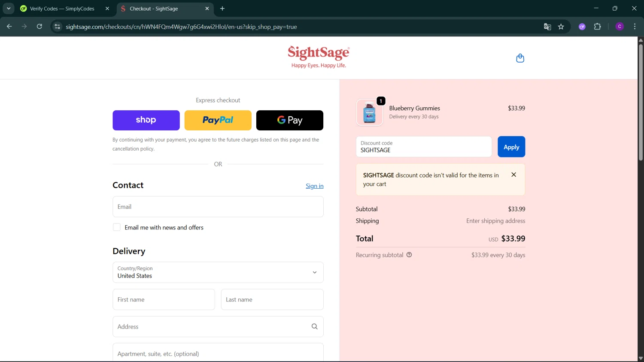Focus the Last name field
The width and height of the screenshot is (644, 362).
272,299
